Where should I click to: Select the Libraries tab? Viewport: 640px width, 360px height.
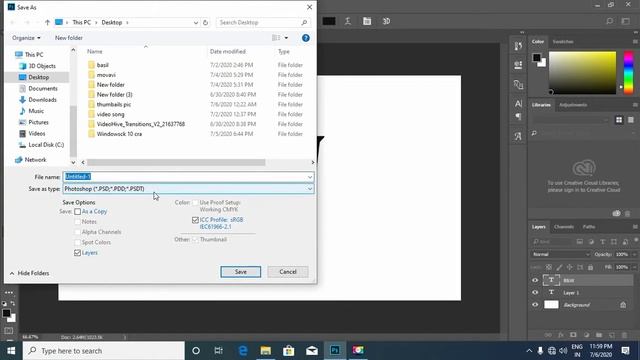541,105
